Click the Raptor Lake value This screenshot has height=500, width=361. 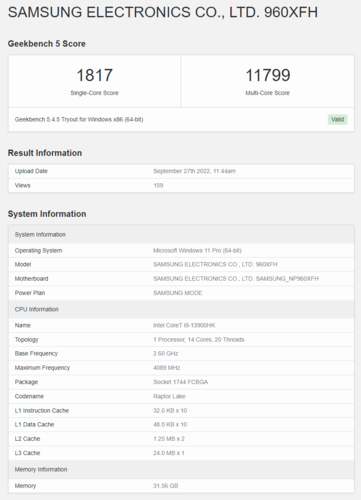(169, 396)
